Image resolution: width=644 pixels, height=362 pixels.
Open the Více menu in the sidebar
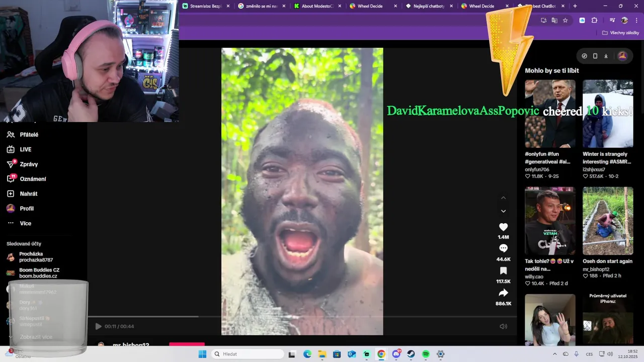19,223
